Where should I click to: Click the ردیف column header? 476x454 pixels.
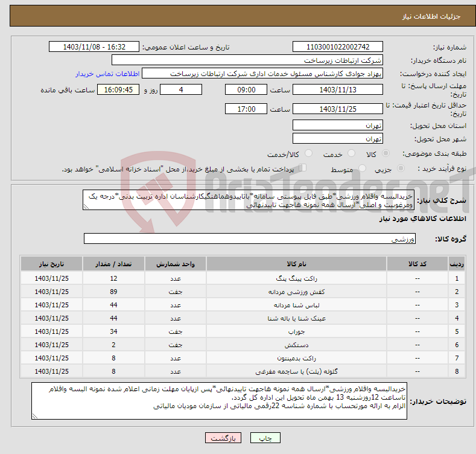[x=457, y=264]
